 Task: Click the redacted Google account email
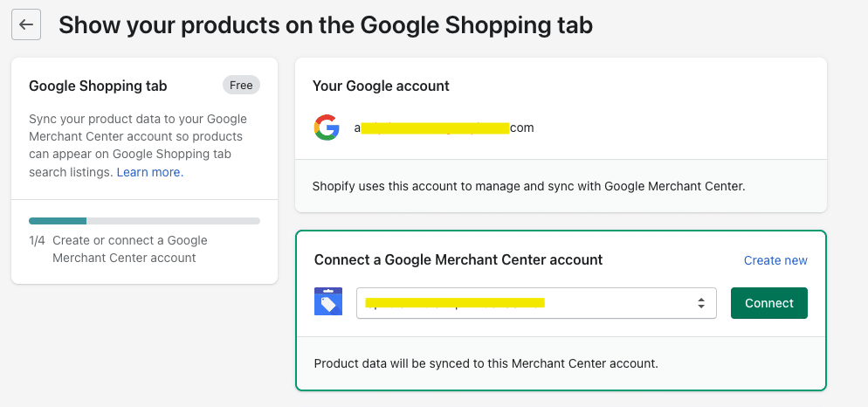point(444,128)
